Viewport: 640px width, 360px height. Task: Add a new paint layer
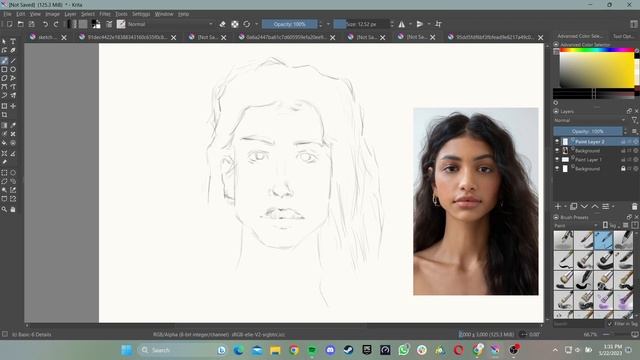(558, 207)
